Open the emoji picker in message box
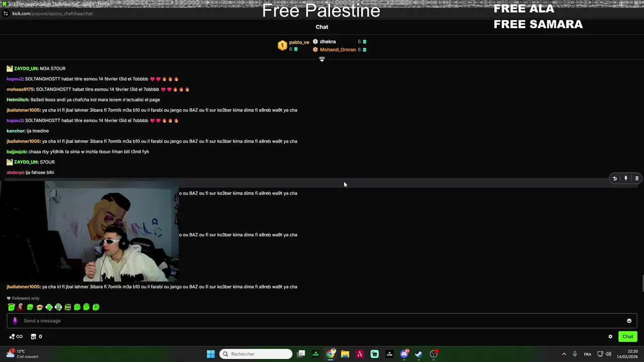The width and height of the screenshot is (644, 362). tap(629, 321)
